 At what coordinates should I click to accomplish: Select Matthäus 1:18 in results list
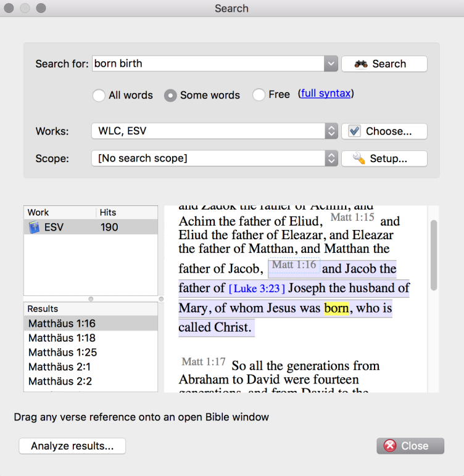(62, 338)
